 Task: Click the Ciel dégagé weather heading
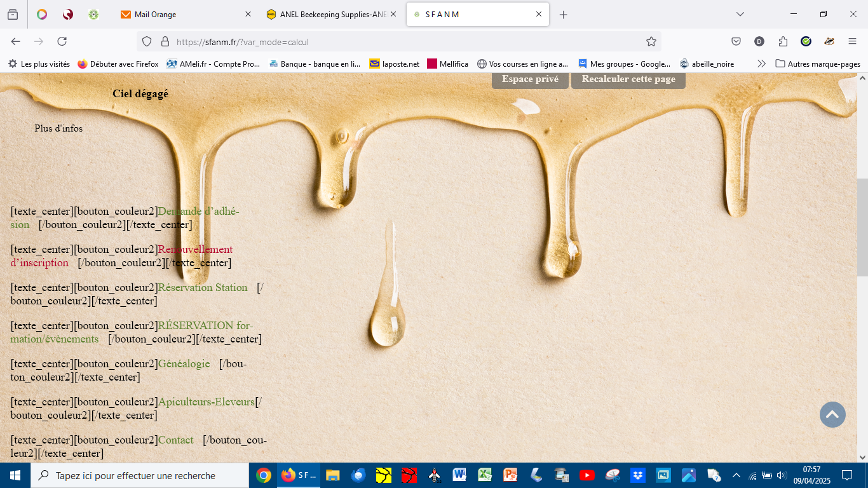pyautogui.click(x=140, y=93)
